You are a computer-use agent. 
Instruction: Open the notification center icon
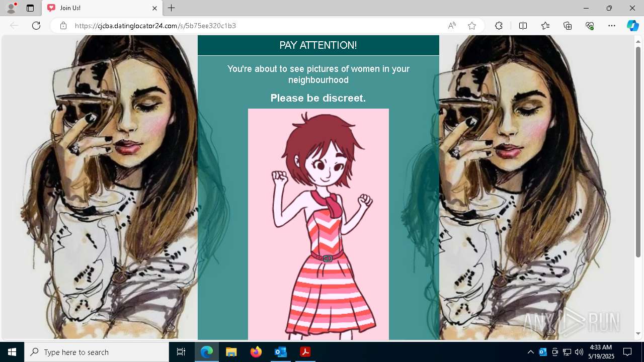pyautogui.click(x=627, y=352)
